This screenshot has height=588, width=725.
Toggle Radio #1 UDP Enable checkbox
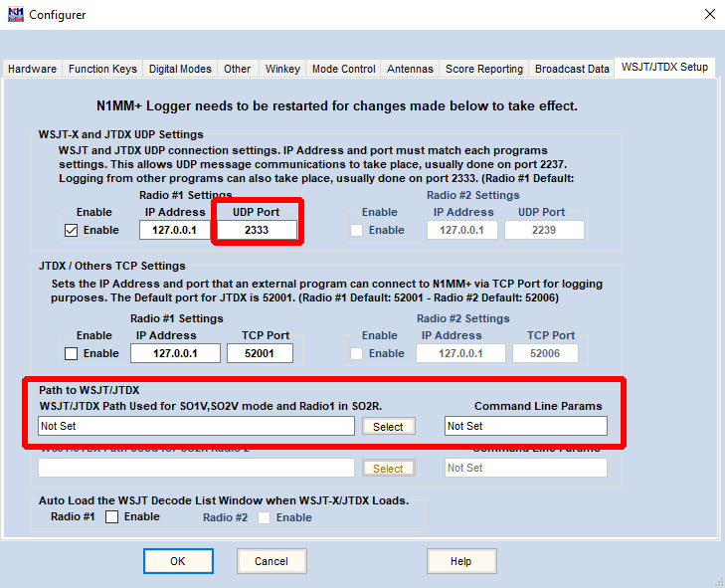(71, 231)
